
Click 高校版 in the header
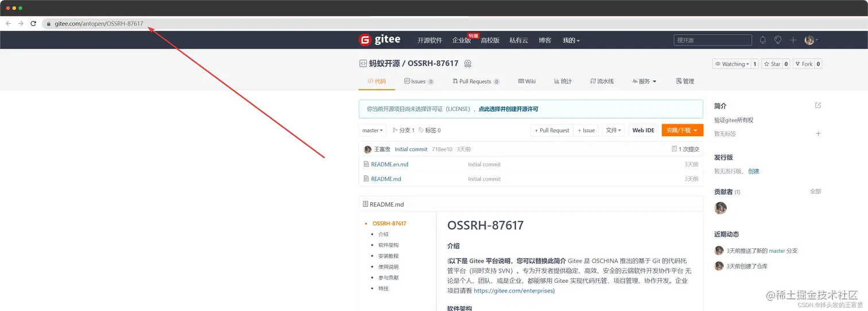[490, 40]
